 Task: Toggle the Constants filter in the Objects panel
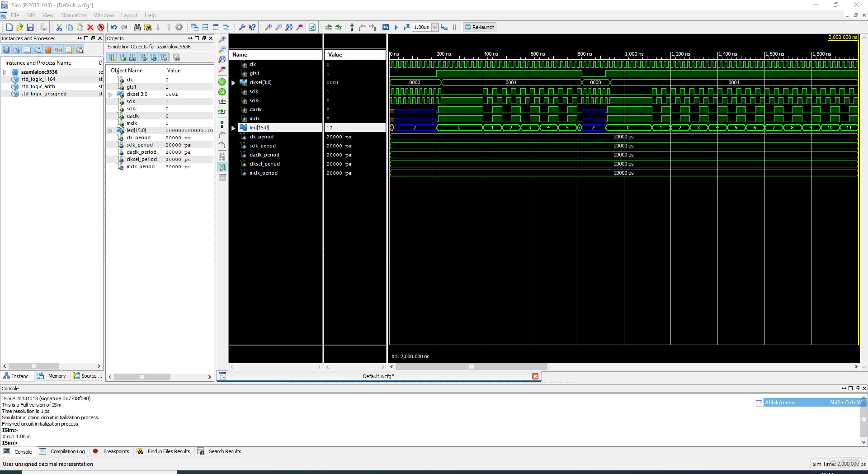pos(153,57)
